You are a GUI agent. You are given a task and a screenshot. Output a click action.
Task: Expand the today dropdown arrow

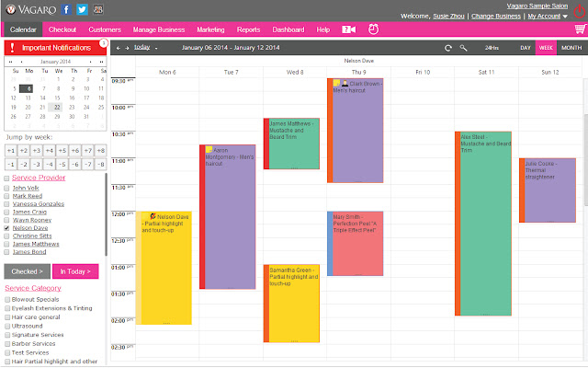(x=156, y=48)
